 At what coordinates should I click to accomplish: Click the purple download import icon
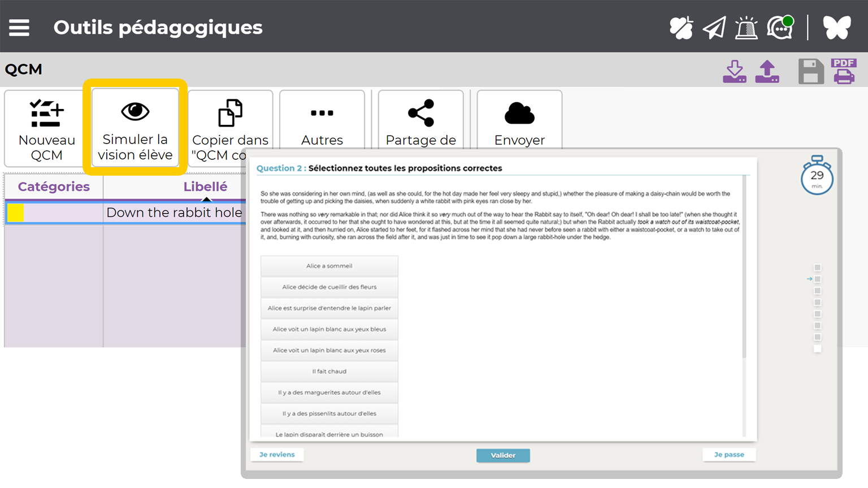(x=735, y=72)
